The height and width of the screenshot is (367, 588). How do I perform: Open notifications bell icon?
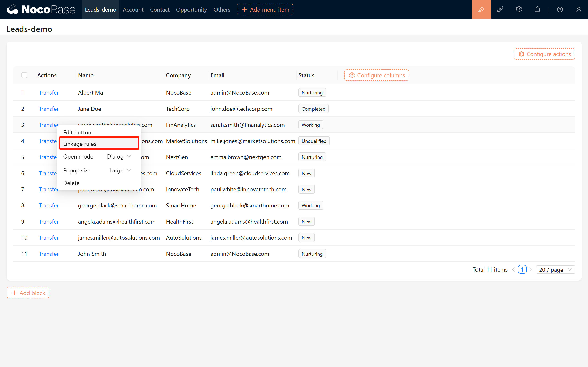click(x=538, y=9)
